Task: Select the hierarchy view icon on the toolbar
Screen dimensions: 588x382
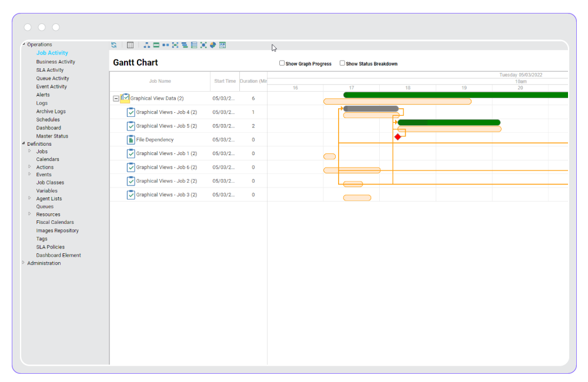Action: tap(146, 45)
